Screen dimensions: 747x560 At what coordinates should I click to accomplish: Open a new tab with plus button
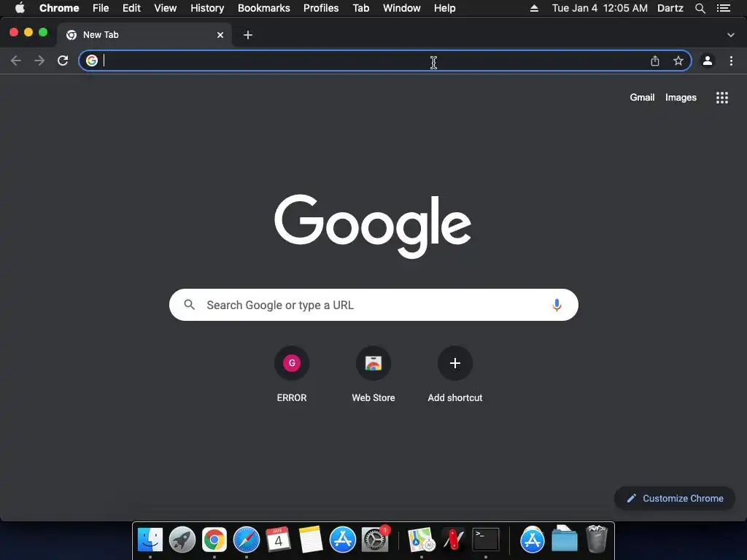pos(248,35)
